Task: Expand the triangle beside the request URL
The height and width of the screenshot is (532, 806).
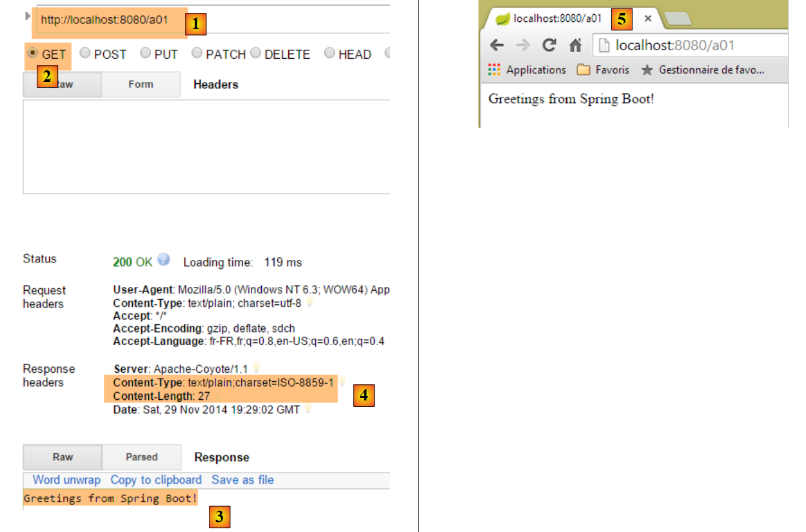Action: pyautogui.click(x=28, y=15)
